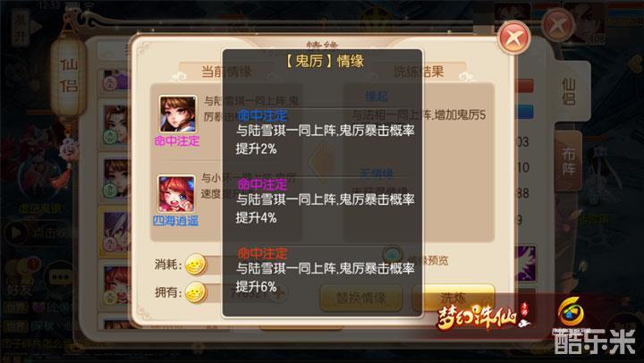The image size is (644, 363).
Task: Select the first companion avatar in list
Action: click(x=115, y=80)
